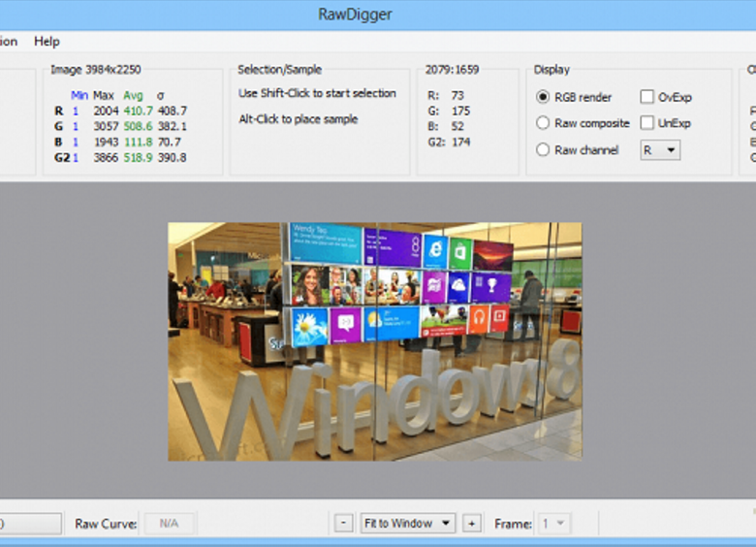Open the R raw channel dropdown
The height and width of the screenshot is (547, 756).
tap(660, 150)
